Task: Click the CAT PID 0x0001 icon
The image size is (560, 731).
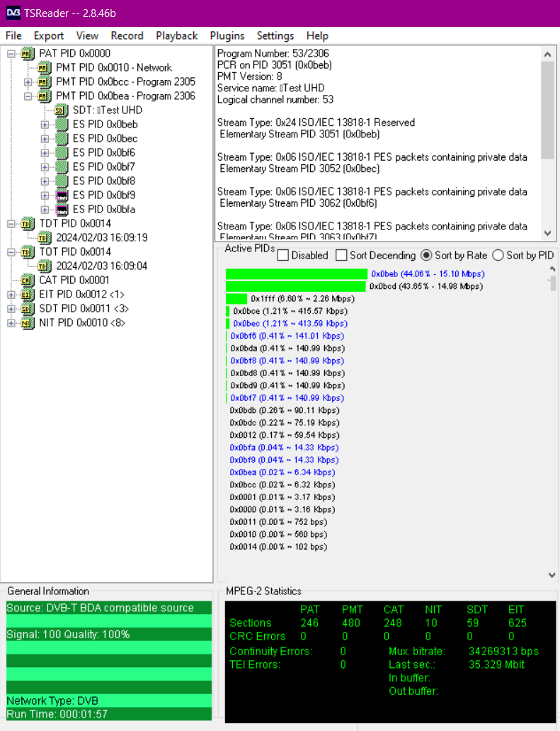Action: point(28,280)
